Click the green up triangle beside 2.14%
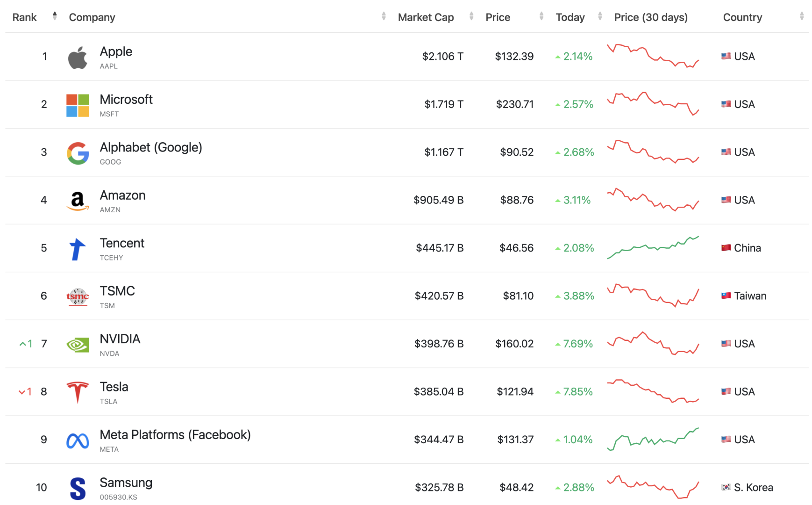Viewport: 812px width, 505px height. pos(558,57)
